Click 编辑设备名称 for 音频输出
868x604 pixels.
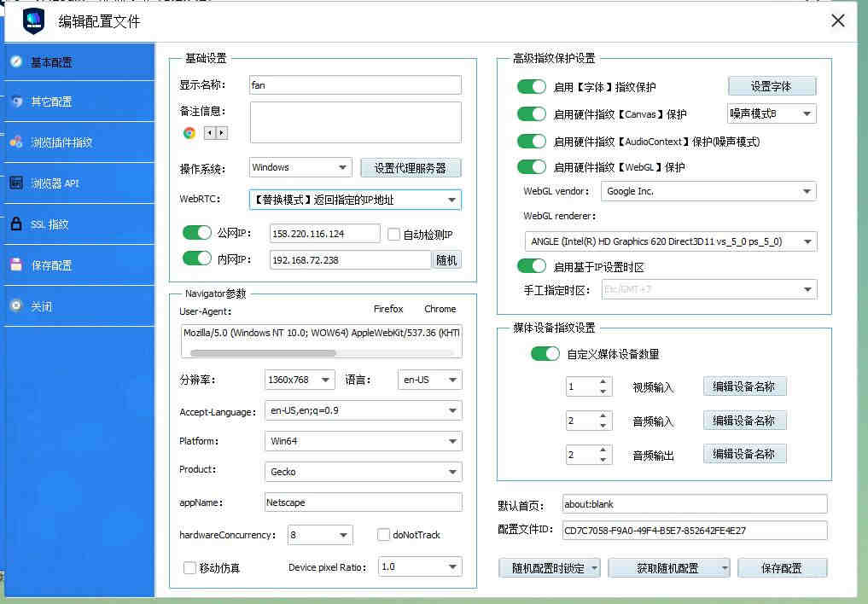click(744, 454)
